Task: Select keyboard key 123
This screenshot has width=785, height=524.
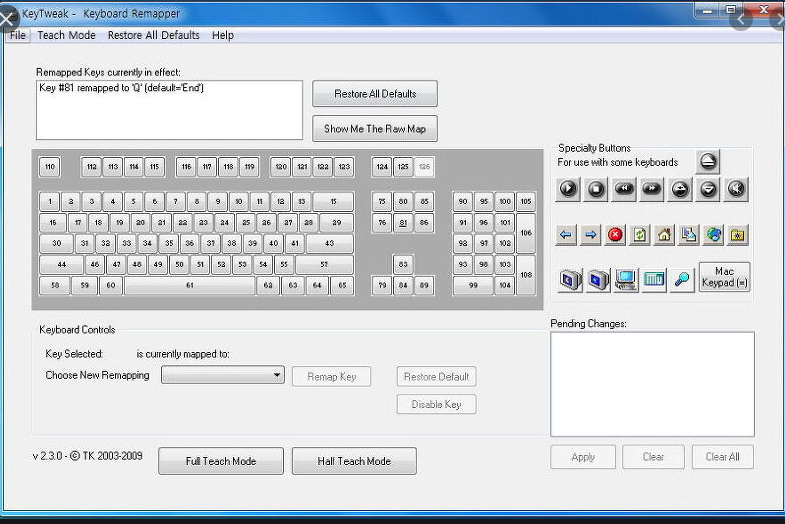Action: click(x=344, y=167)
